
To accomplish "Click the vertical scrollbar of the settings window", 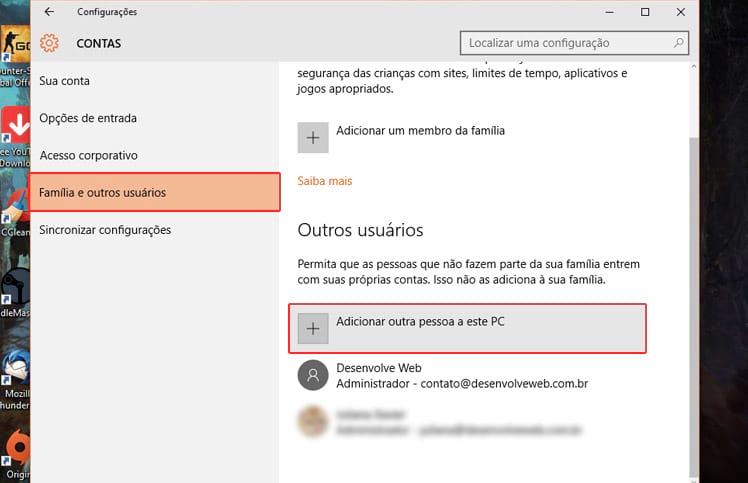I will coord(694,300).
